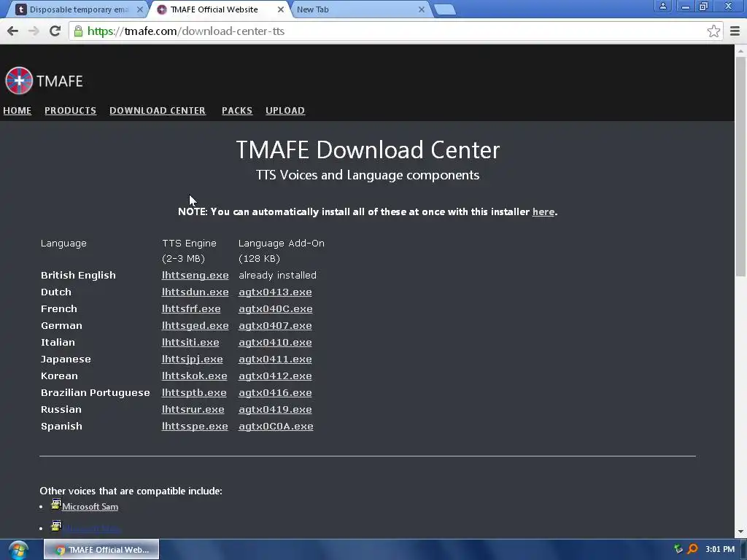Download lhttskok.exe Korean engine
The width and height of the screenshot is (747, 560).
click(x=194, y=376)
